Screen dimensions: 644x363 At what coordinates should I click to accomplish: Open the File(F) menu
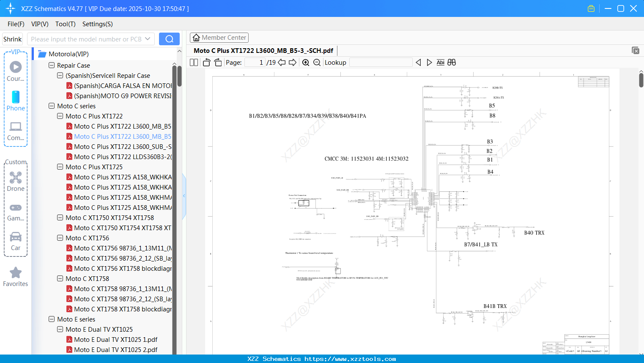[16, 24]
